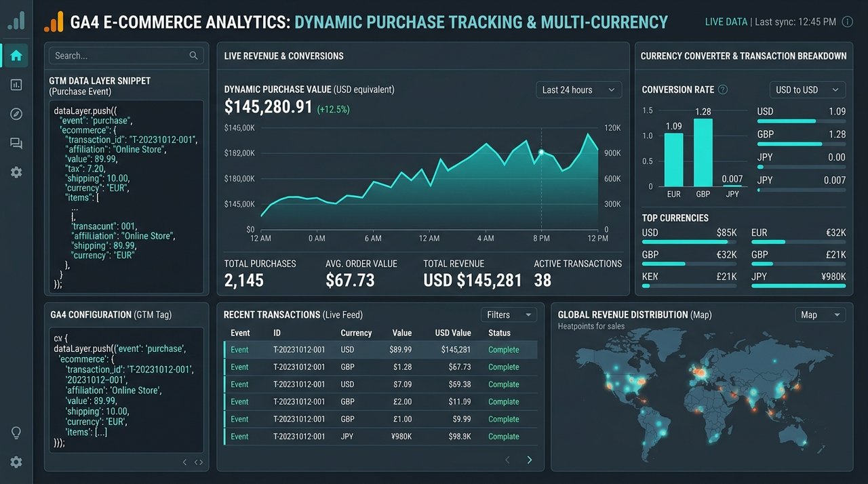868x484 pixels.
Task: Open the Reports chart sidebar icon
Action: [16, 85]
